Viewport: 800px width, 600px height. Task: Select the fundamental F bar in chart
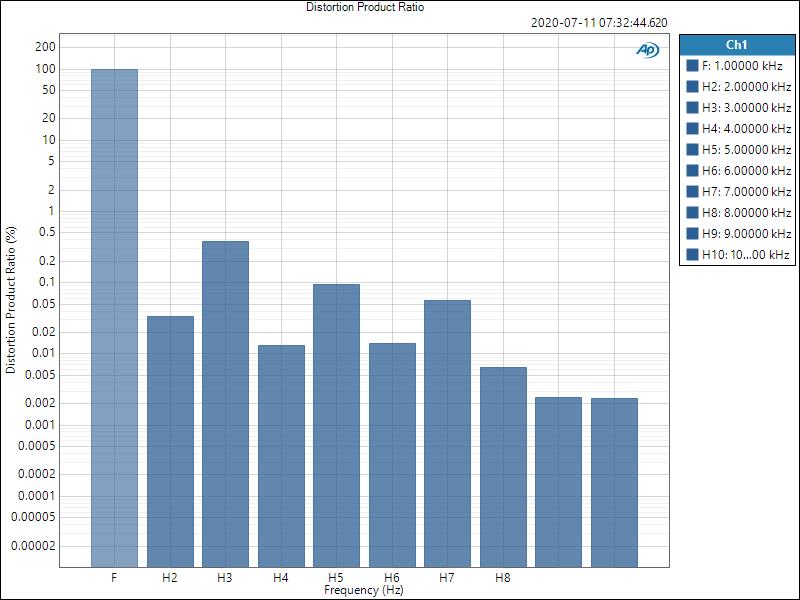tap(114, 318)
